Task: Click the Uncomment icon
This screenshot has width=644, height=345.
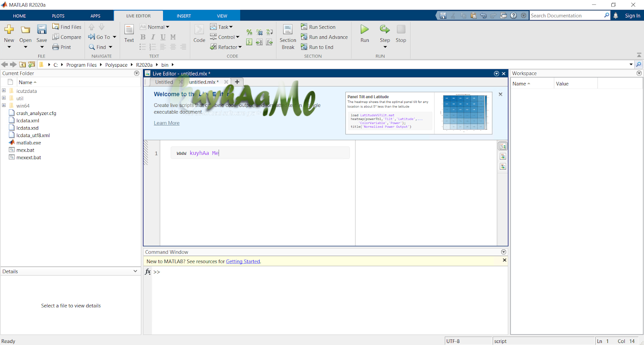Action: tap(260, 32)
